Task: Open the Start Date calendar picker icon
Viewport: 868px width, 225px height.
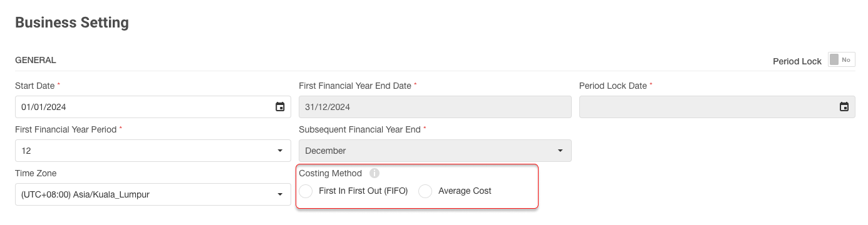Action: point(280,107)
